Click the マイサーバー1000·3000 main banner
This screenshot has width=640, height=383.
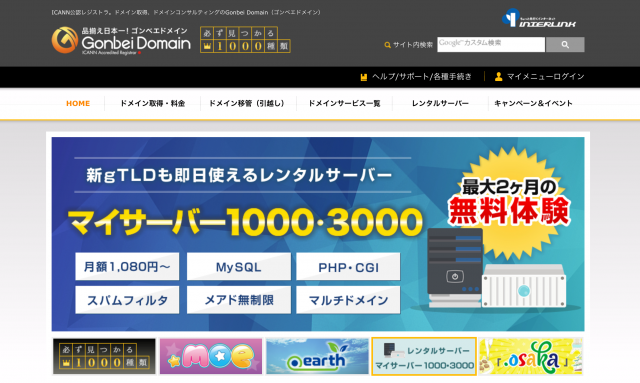(x=318, y=234)
